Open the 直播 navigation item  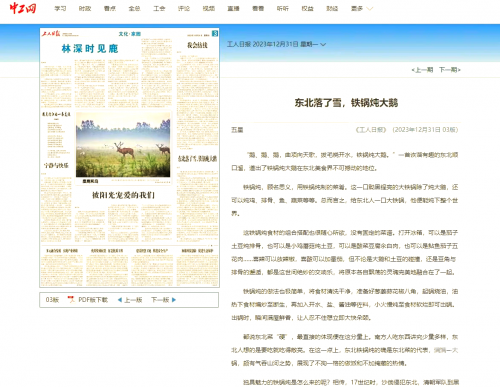tap(233, 9)
